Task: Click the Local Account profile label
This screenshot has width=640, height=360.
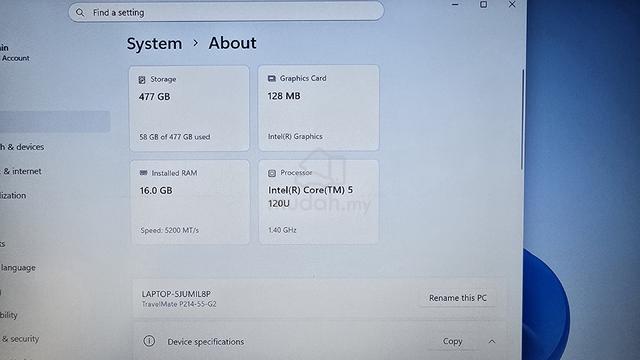Action: (15, 58)
